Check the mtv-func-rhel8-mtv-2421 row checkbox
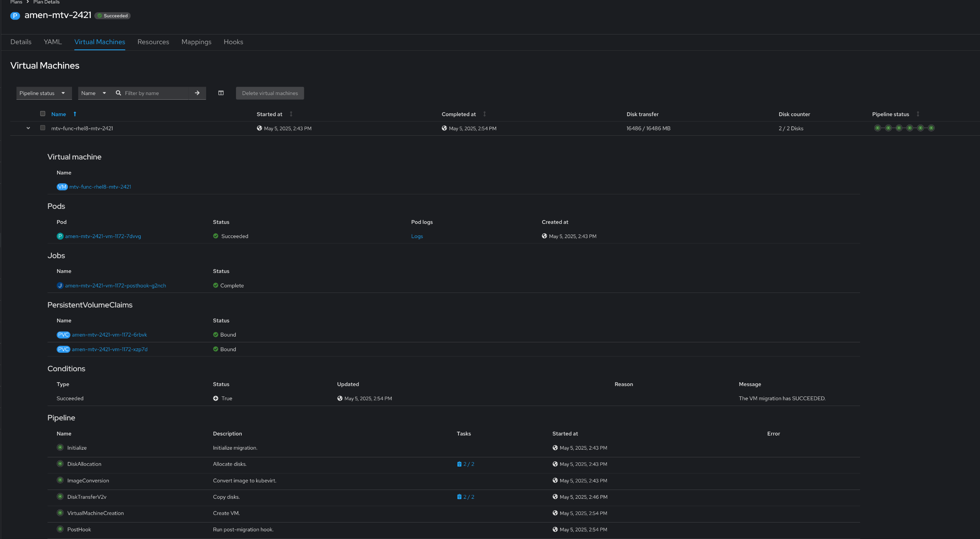 point(43,128)
